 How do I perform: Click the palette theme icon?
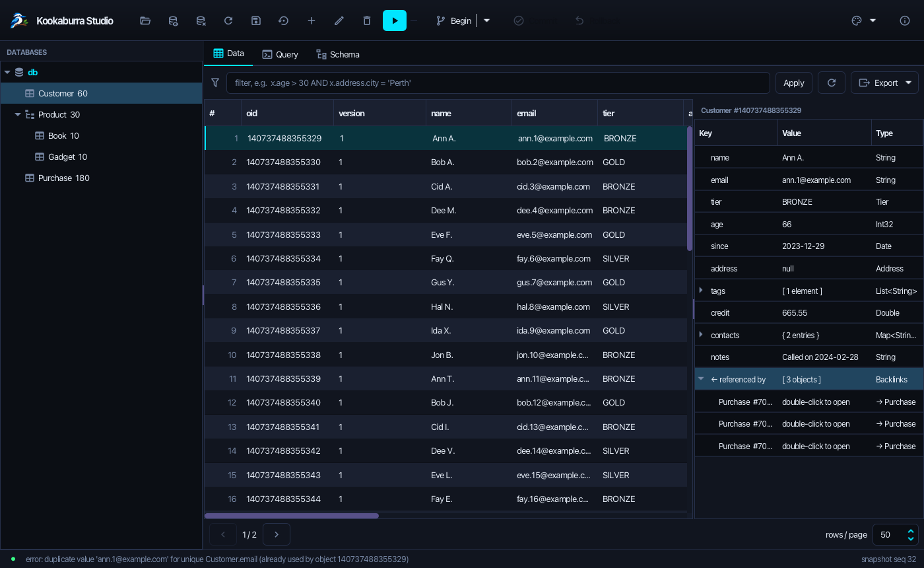point(857,20)
